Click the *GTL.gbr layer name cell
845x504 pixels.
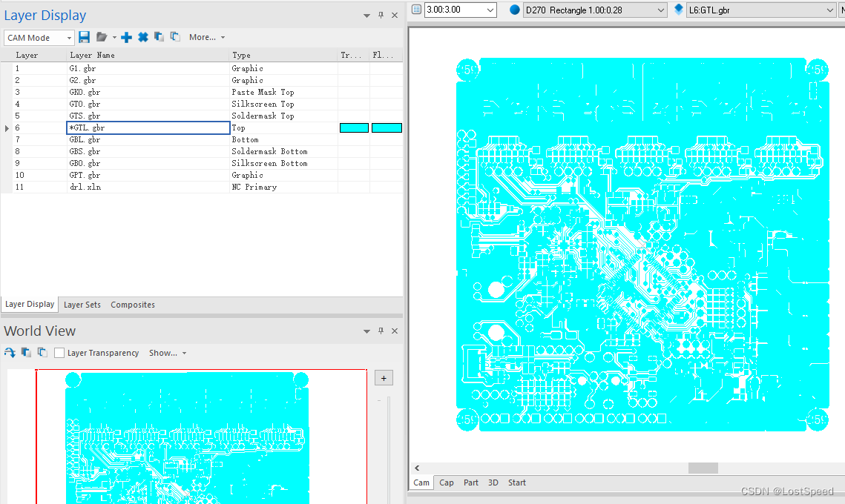point(148,127)
